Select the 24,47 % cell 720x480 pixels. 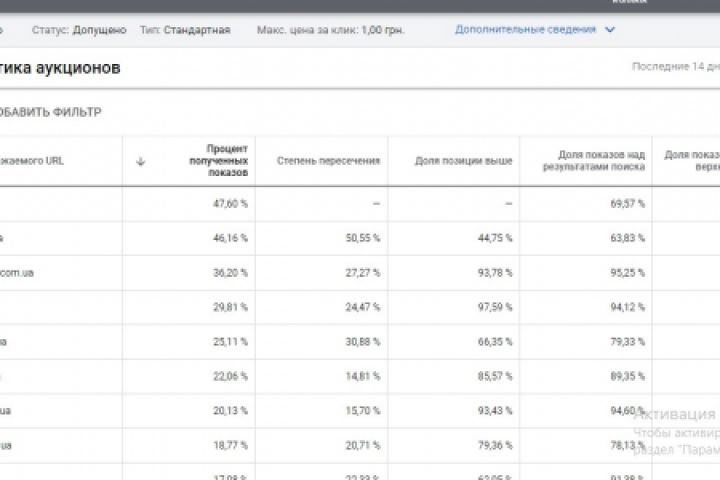click(363, 307)
